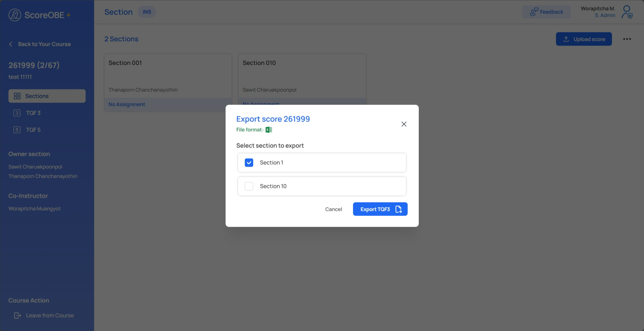Open the Section 001 card
The height and width of the screenshot is (331, 644).
pyautogui.click(x=168, y=76)
